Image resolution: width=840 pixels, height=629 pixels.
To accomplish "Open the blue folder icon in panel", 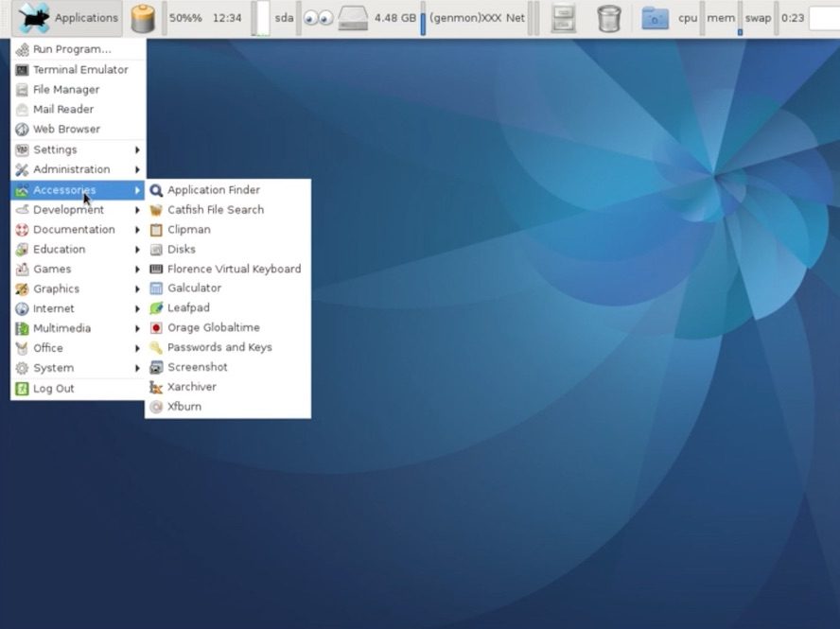I will [x=655, y=19].
